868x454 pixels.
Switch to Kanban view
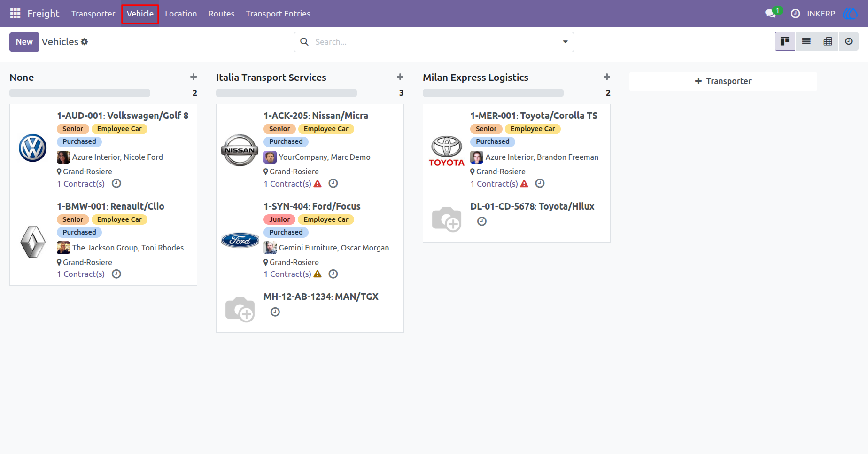pyautogui.click(x=785, y=41)
